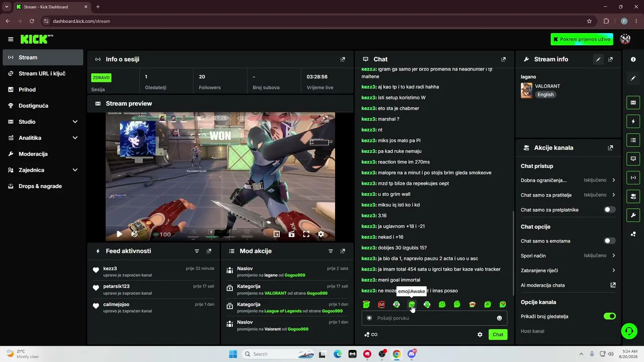Viewport: 644px width, 362px height.
Task: Click the Chrome address bar URL
Action: [81, 21]
